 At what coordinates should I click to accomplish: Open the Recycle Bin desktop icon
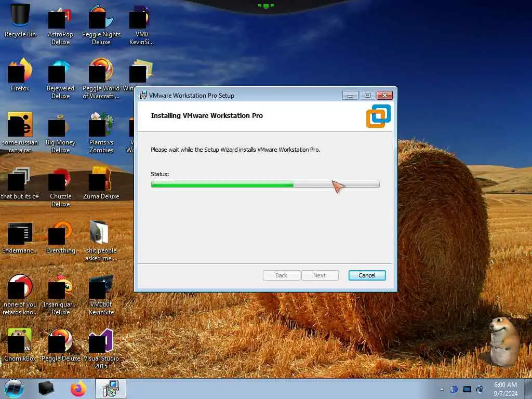20,20
